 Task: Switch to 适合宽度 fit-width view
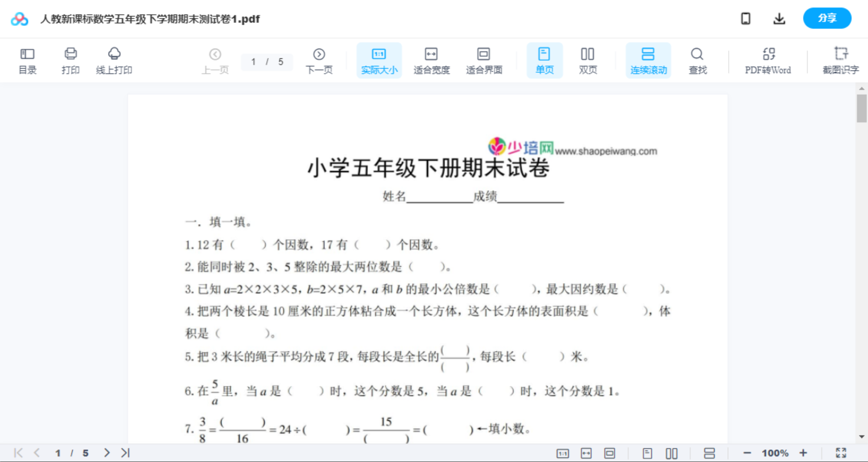tap(431, 60)
